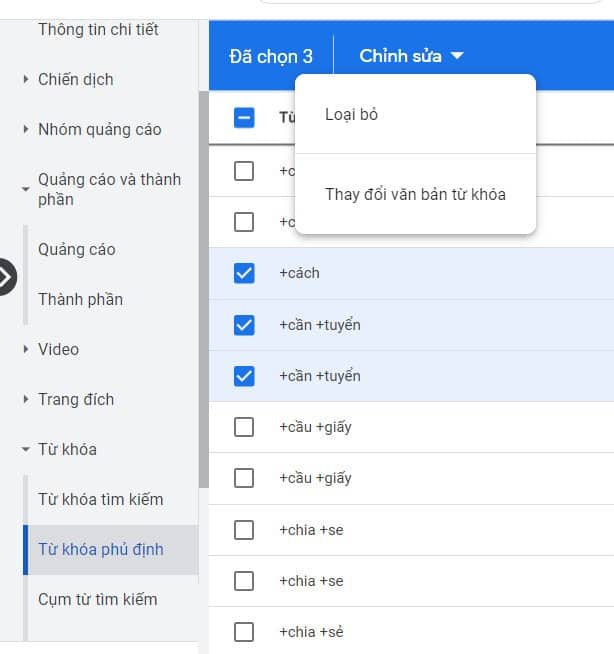614x654 pixels.
Task: Uncheck the +cách keyword checkbox
Action: click(244, 273)
